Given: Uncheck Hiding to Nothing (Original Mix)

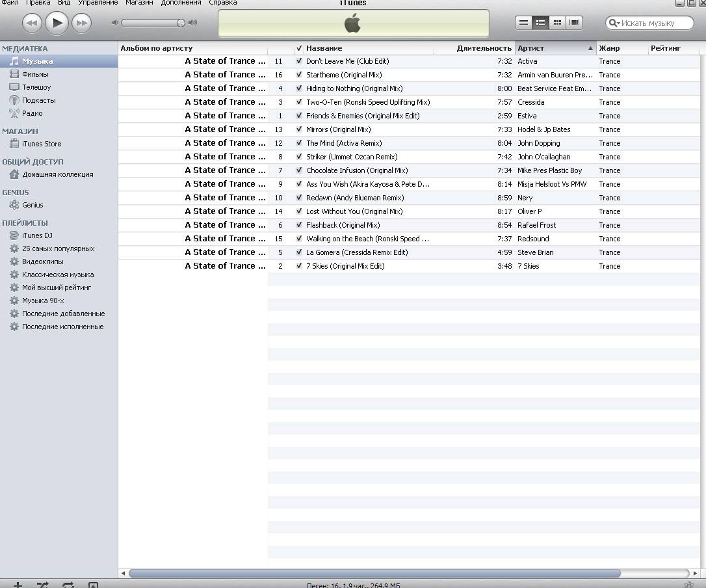Looking at the screenshot, I should [x=299, y=88].
